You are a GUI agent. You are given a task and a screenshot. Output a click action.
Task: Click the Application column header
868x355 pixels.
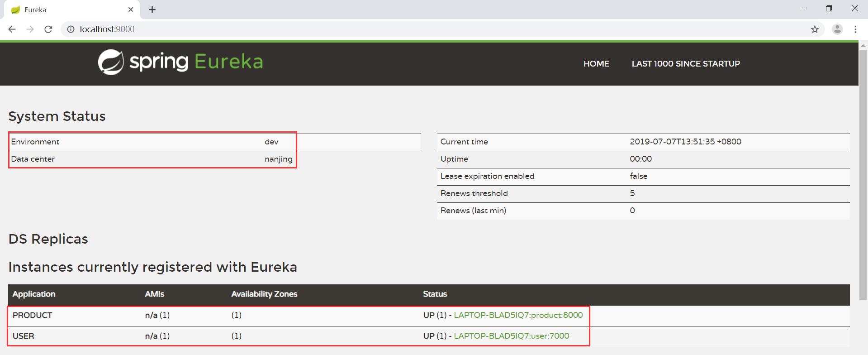tap(34, 294)
